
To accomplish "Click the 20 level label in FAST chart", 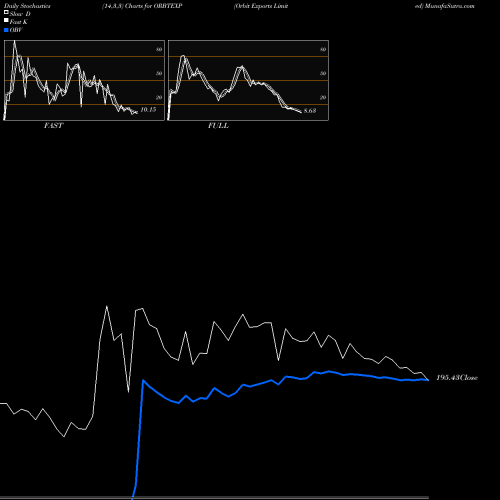I will [x=159, y=97].
